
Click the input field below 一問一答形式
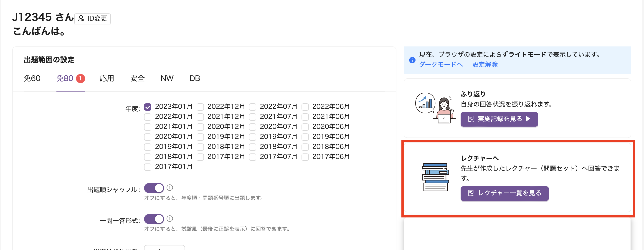[164, 248]
